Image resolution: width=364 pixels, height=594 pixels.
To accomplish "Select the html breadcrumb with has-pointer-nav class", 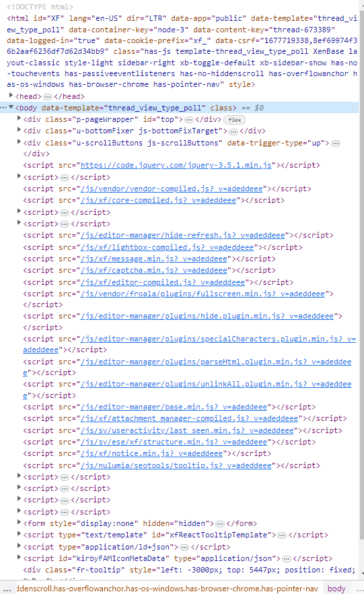I will pos(166,589).
